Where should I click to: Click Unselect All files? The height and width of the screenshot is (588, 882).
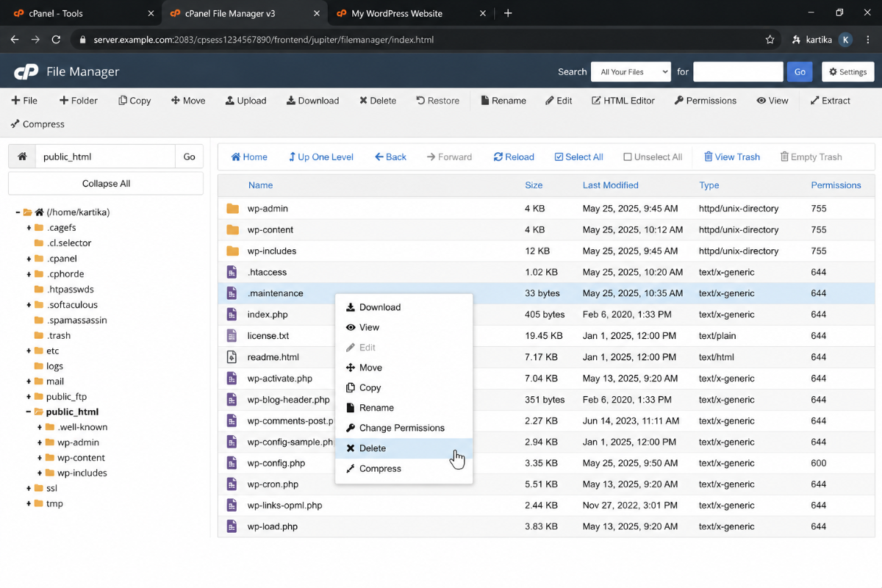[x=653, y=157]
